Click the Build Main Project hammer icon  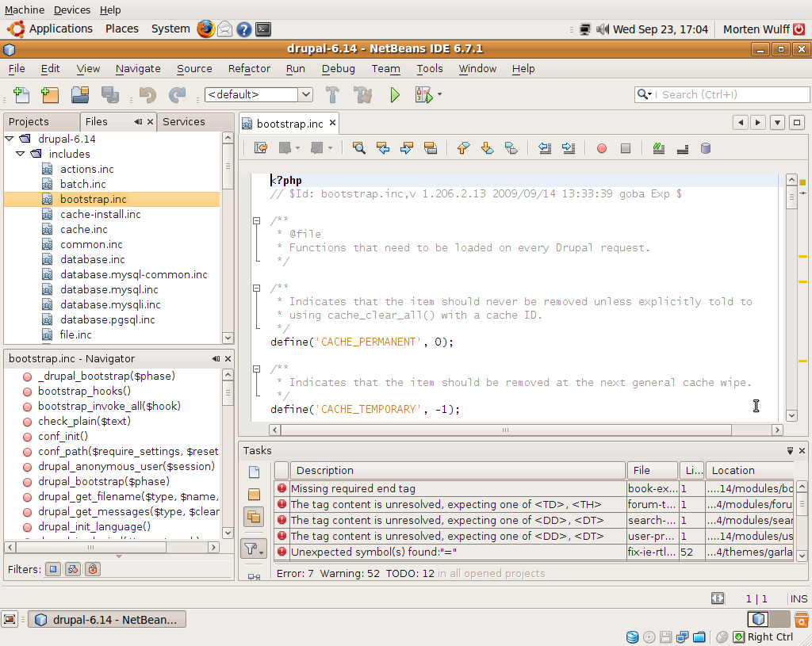coord(332,95)
